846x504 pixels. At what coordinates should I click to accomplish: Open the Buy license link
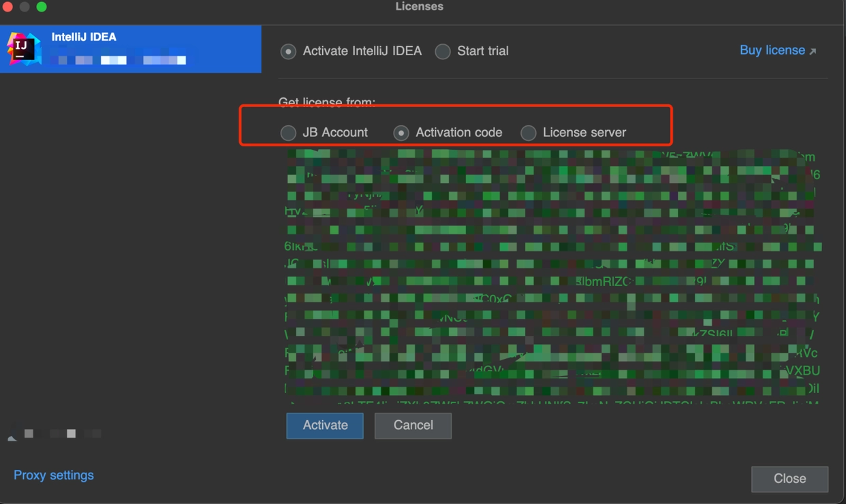pos(772,50)
